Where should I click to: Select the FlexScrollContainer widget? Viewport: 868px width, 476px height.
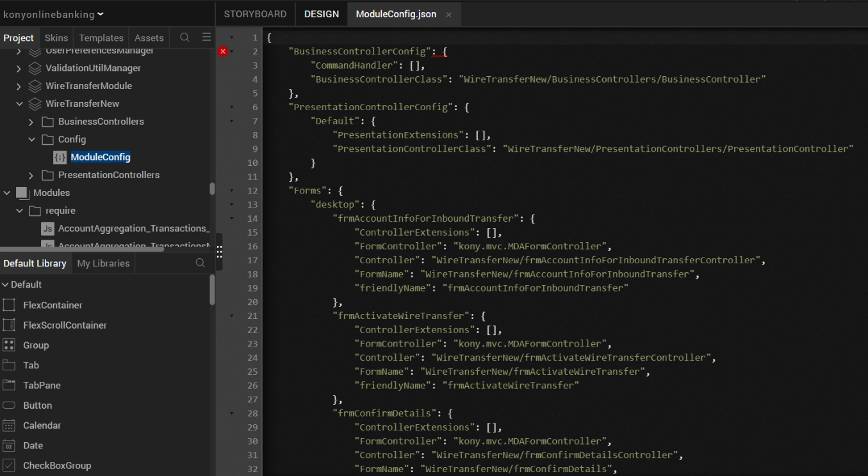point(64,325)
